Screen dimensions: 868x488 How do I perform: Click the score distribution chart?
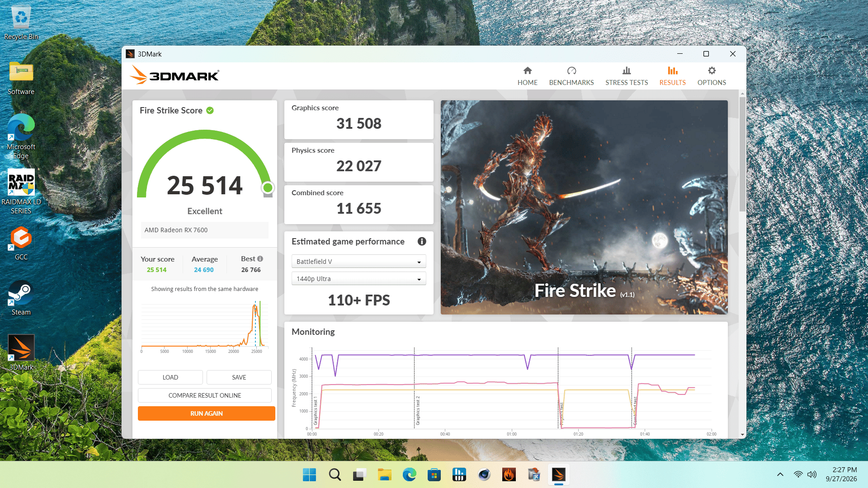point(204,326)
